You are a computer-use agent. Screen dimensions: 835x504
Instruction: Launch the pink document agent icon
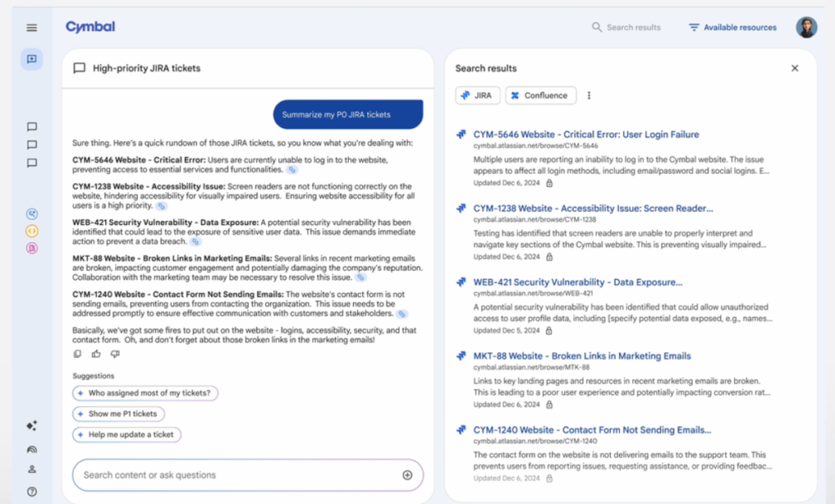point(32,248)
